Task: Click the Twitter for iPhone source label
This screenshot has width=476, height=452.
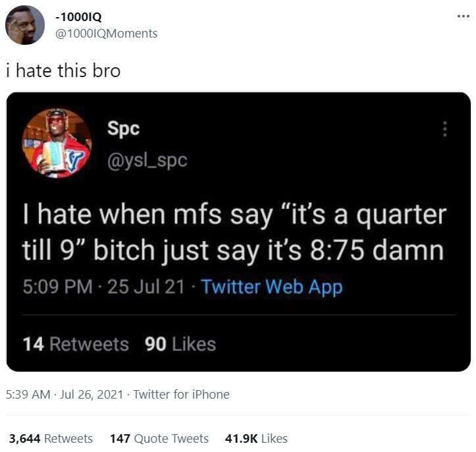Action: tap(181, 394)
